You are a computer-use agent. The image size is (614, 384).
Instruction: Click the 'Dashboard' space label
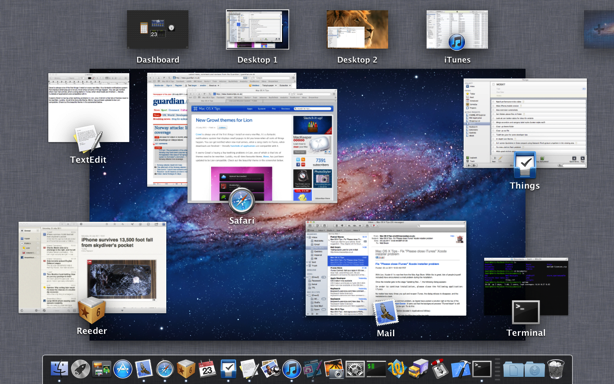pos(158,60)
